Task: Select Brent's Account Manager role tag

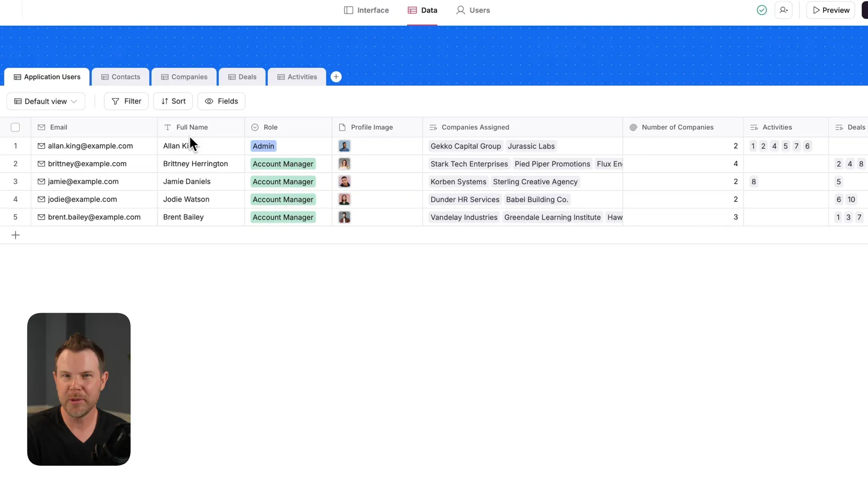Action: [x=283, y=217]
